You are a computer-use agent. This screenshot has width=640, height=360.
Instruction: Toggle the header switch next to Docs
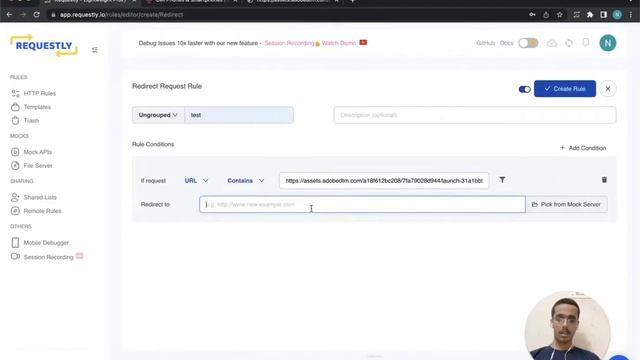pos(528,43)
